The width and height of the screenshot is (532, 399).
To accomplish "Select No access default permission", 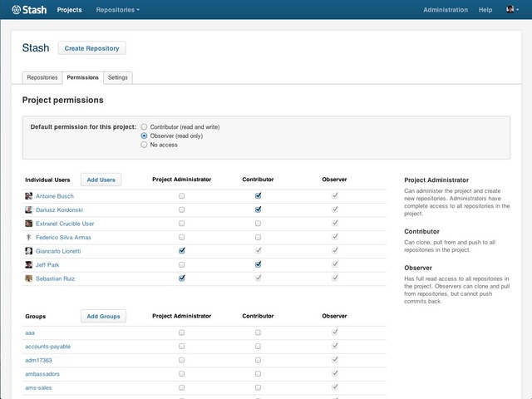I will coord(144,145).
